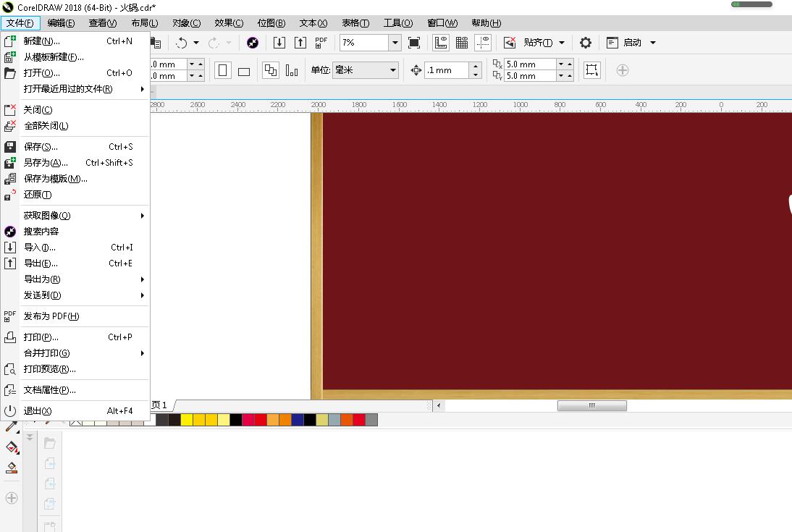
Task: Expand the 贴齐 snap-to dropdown
Action: [x=561, y=43]
